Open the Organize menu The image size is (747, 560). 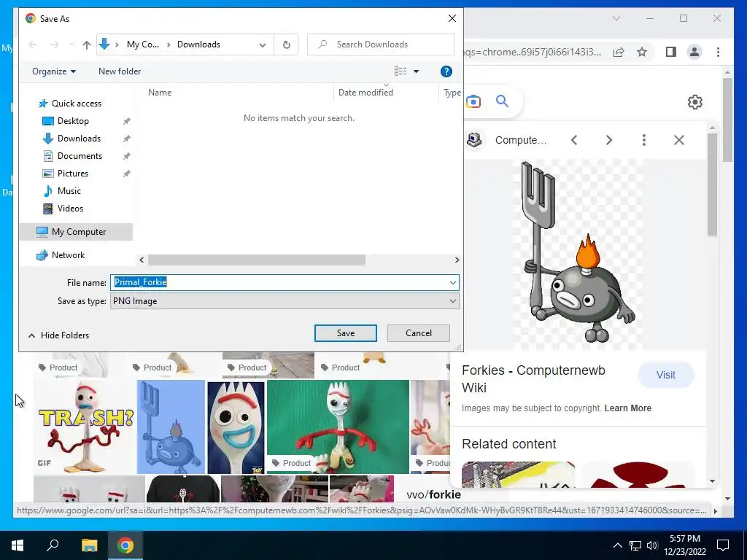pos(54,71)
